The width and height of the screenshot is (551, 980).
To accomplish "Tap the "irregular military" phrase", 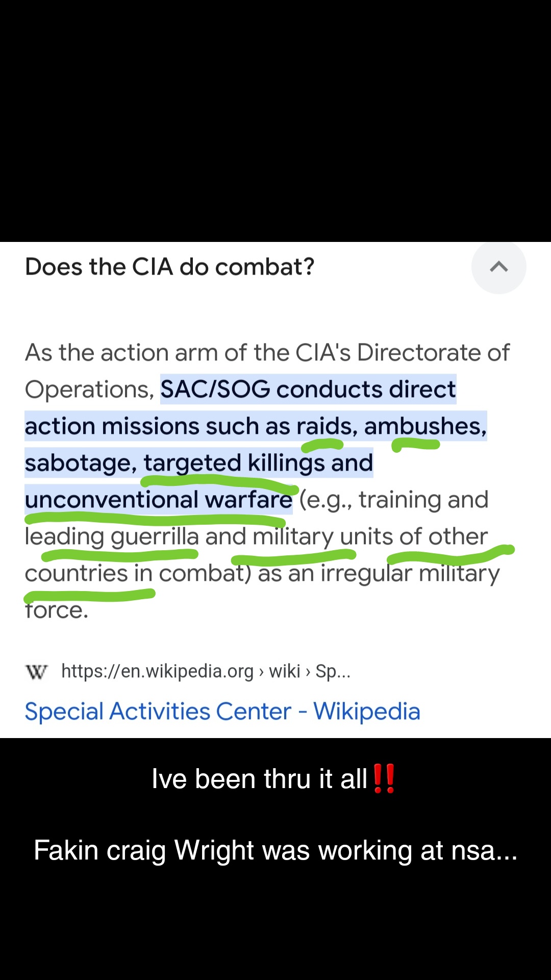I will pos(410,573).
